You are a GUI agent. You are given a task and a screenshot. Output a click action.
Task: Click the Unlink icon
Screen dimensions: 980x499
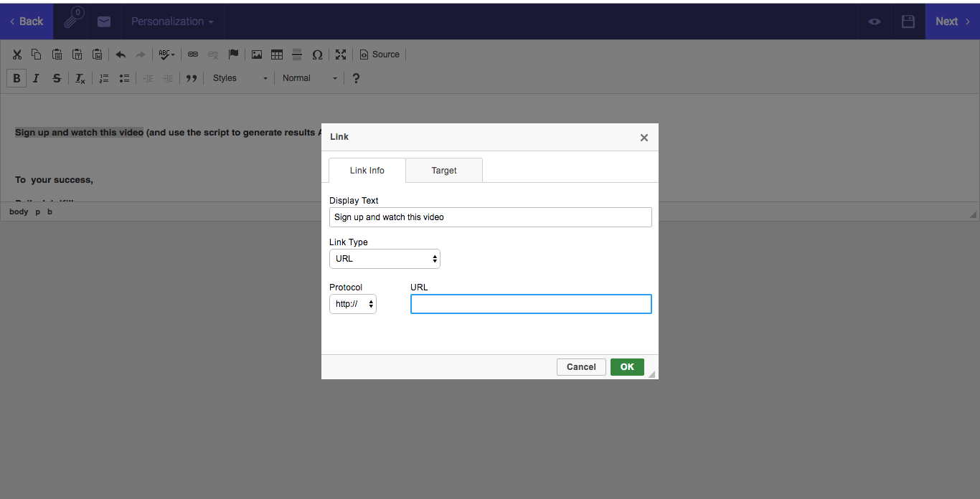click(x=213, y=54)
